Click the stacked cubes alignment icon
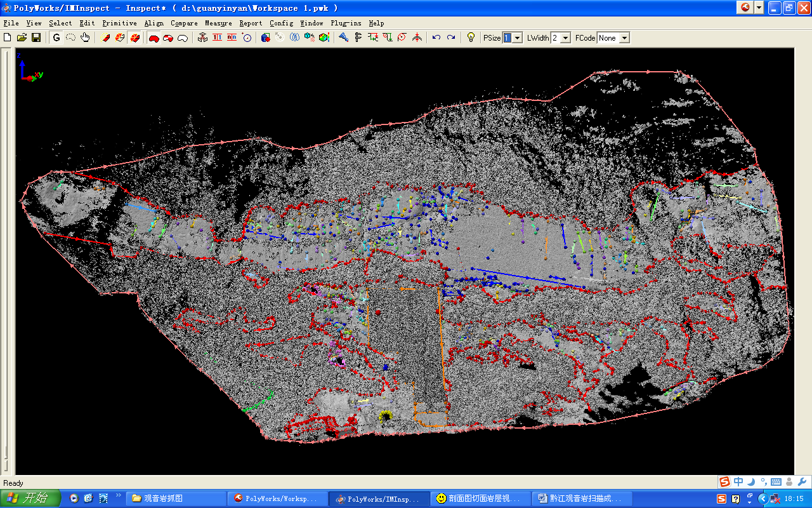Viewport: 812px width, 508px height. (x=202, y=38)
